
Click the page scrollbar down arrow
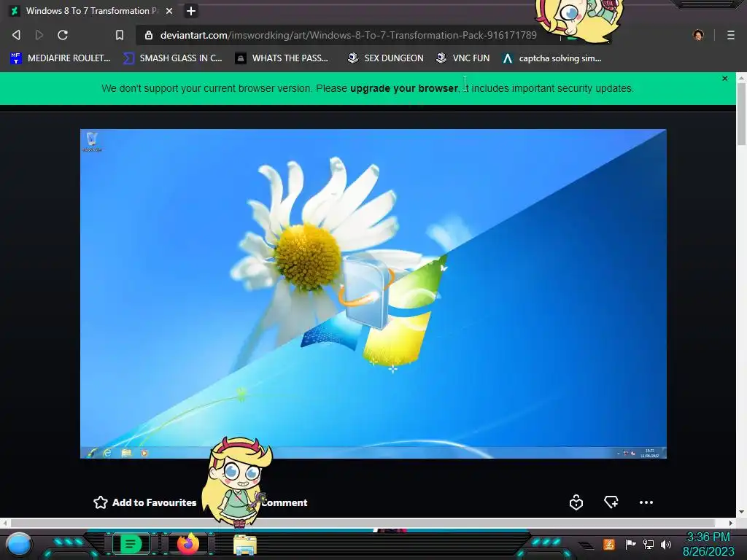tap(741, 512)
